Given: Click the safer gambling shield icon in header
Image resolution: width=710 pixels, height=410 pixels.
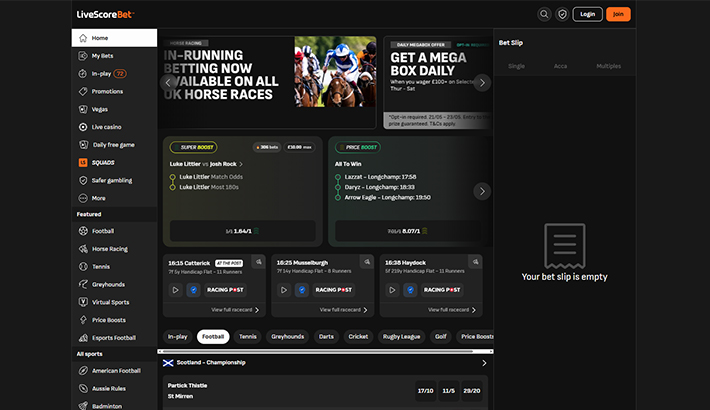Looking at the screenshot, I should click(x=562, y=14).
